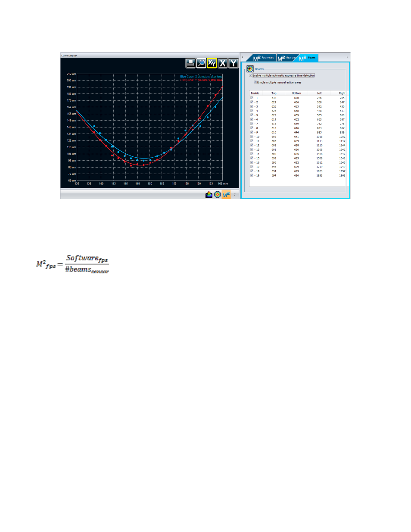Expand bottom toolbar overflow chevron

coord(235,195)
